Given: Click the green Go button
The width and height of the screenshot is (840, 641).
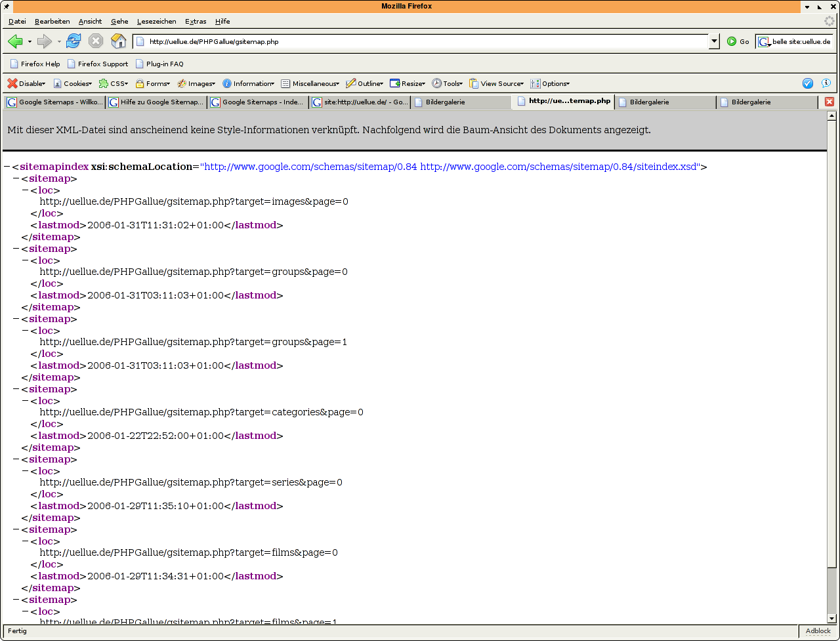Looking at the screenshot, I should tap(738, 41).
